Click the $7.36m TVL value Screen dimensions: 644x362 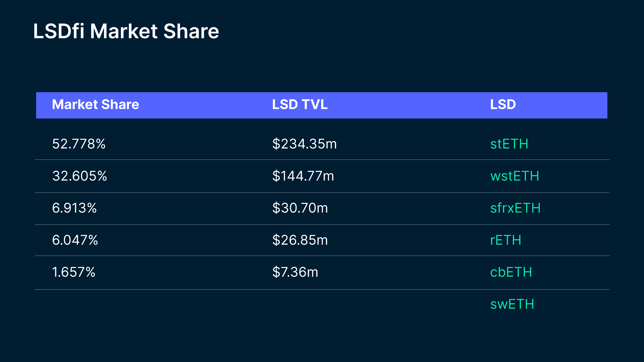coord(295,272)
